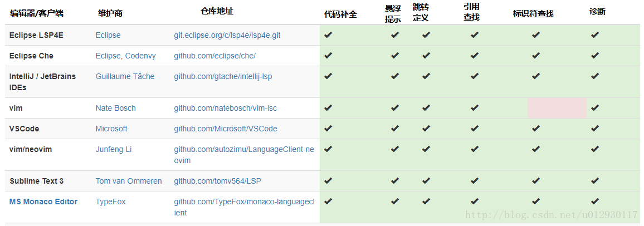Click the Nate Bosch maintainer link
Image resolution: width=644 pixels, height=226 pixels.
tap(115, 109)
